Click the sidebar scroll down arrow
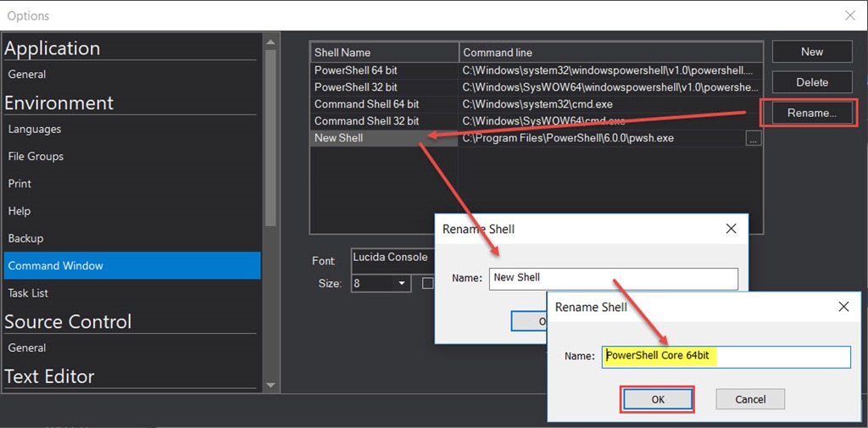This screenshot has width=868, height=428. click(x=270, y=384)
